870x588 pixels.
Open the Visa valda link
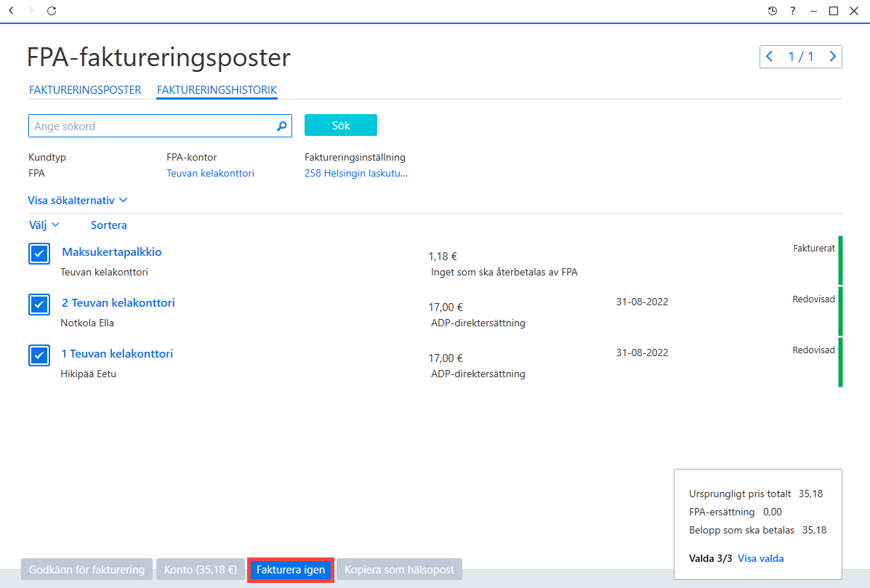pos(761,559)
